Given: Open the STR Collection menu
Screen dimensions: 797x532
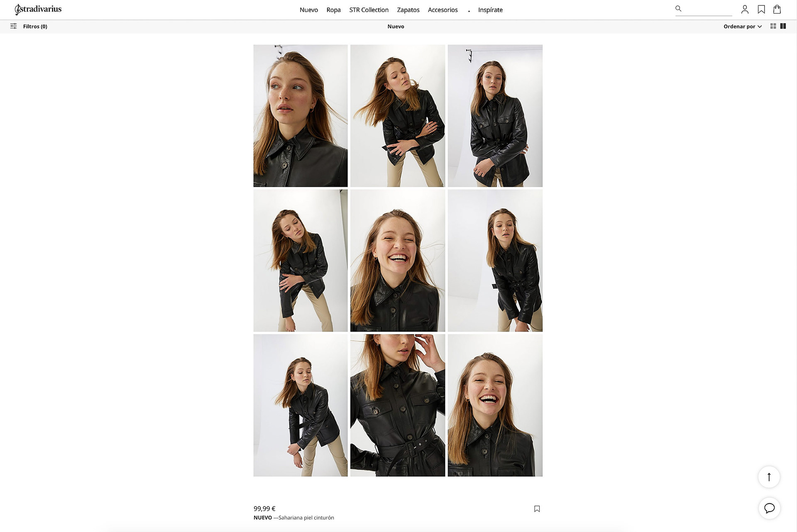Looking at the screenshot, I should (x=369, y=10).
